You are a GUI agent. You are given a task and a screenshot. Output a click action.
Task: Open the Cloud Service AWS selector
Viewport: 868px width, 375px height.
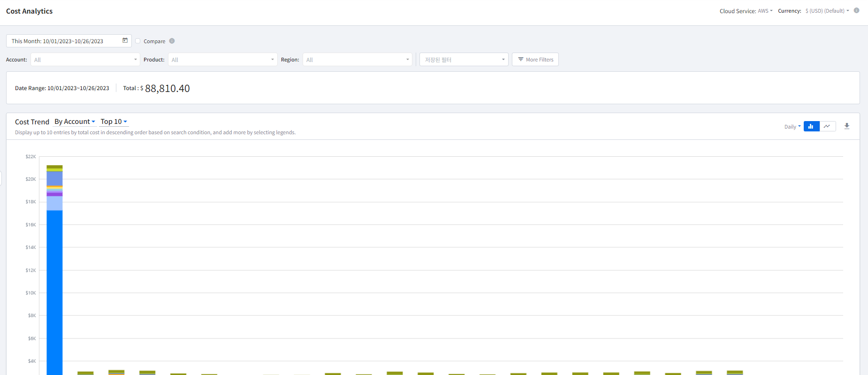point(765,11)
